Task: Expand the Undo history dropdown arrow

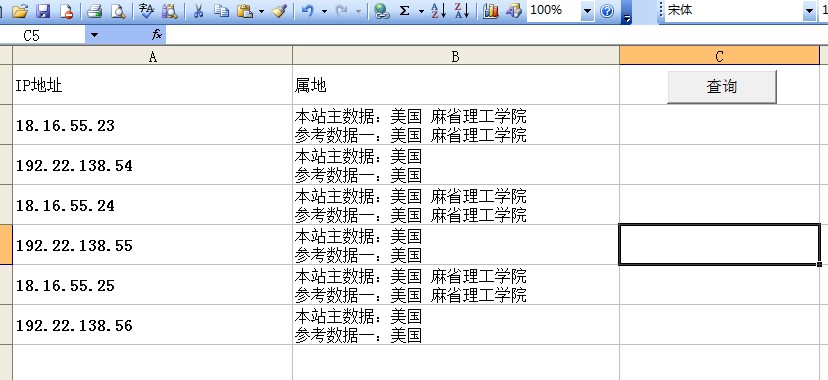Action: pyautogui.click(x=324, y=11)
